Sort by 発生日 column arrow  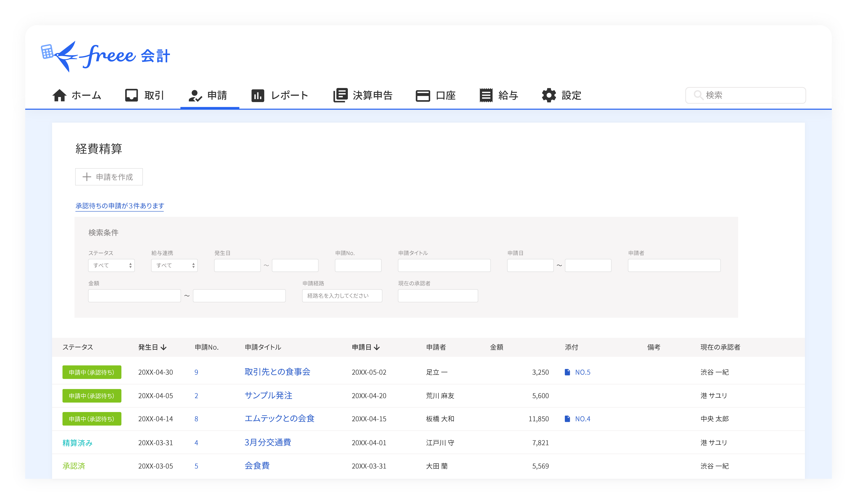[x=164, y=347]
